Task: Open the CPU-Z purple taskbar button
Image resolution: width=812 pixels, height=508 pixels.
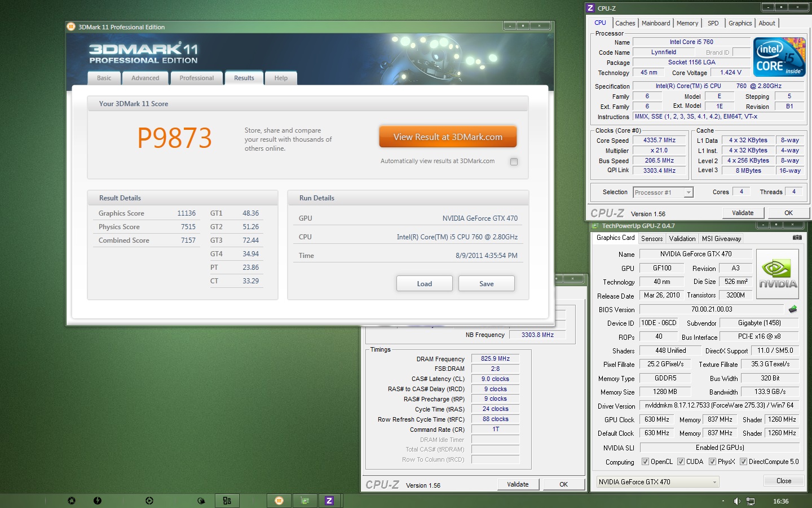Action: tap(330, 501)
